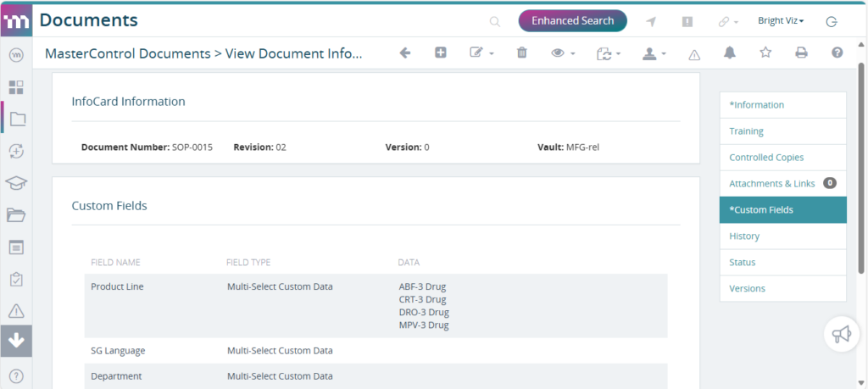Click the SG Language field name
868x389 pixels.
[x=118, y=350]
